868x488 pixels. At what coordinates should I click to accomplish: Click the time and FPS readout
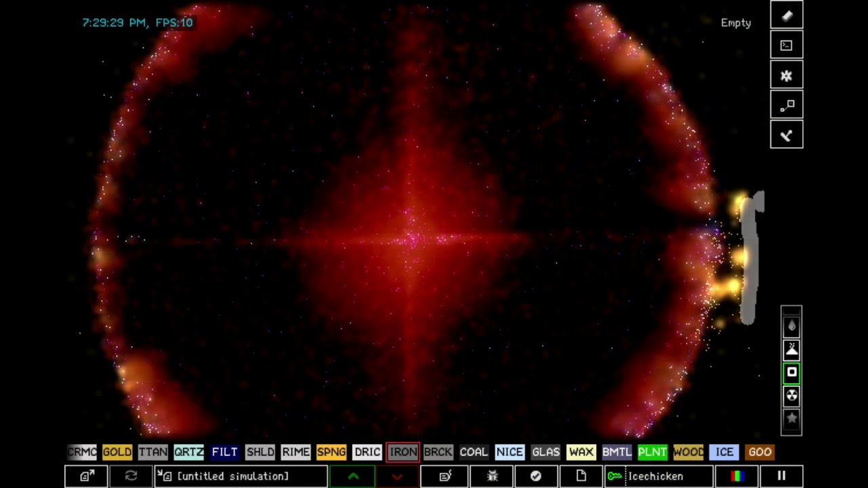pos(138,22)
